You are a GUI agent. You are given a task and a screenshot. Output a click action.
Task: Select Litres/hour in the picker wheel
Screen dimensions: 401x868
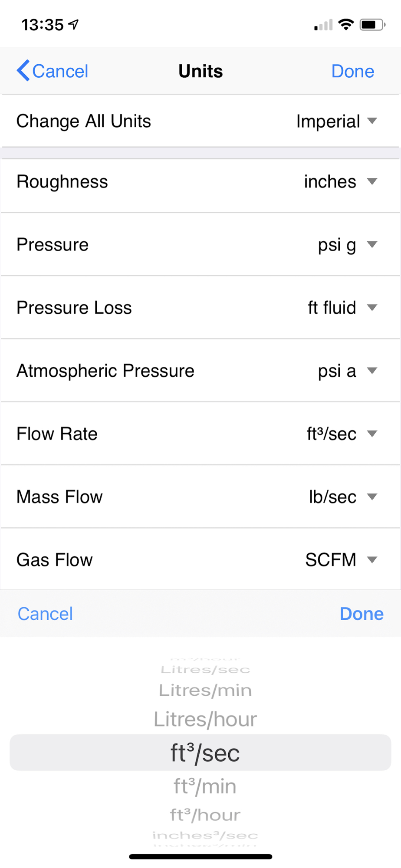coord(205,719)
